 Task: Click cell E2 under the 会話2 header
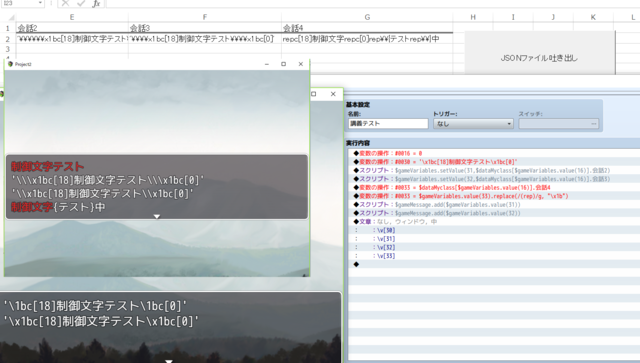[x=72, y=39]
